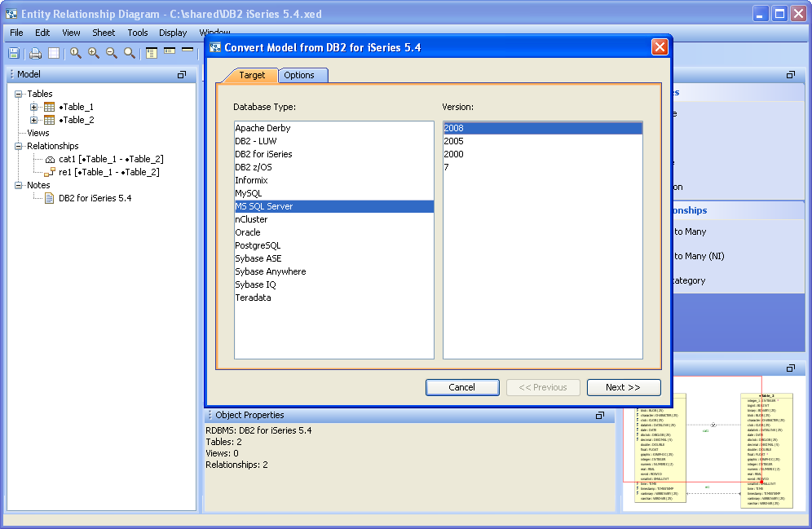Select Sybase ASE database type

click(334, 259)
